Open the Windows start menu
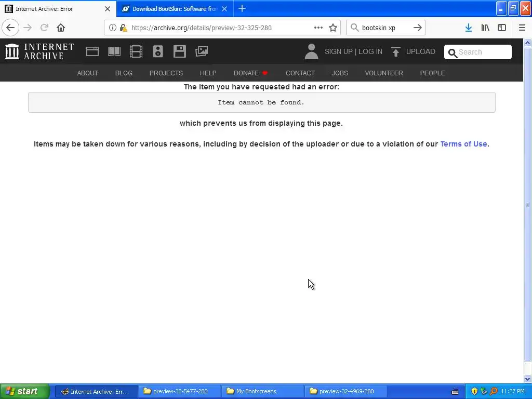532x399 pixels. point(24,391)
